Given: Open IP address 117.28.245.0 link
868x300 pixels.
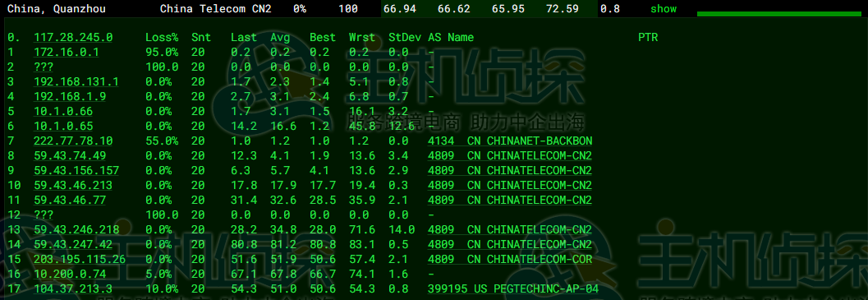Looking at the screenshot, I should [x=73, y=37].
